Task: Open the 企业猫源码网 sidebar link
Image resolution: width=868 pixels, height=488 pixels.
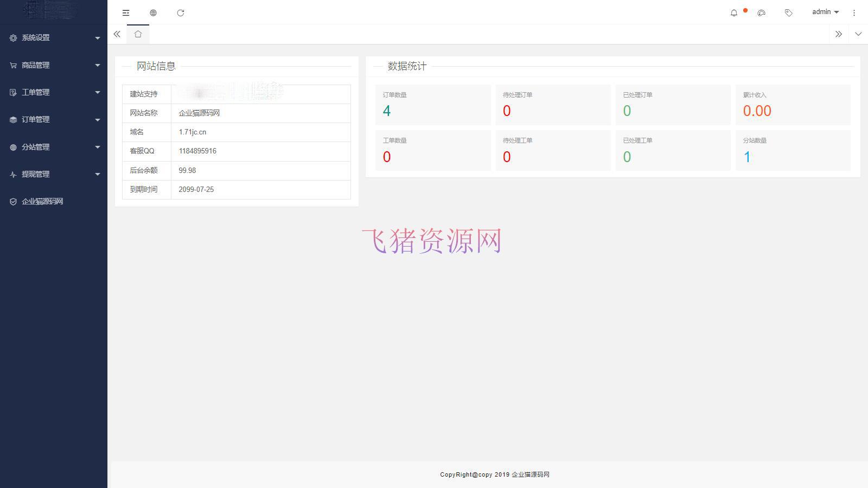Action: point(42,201)
